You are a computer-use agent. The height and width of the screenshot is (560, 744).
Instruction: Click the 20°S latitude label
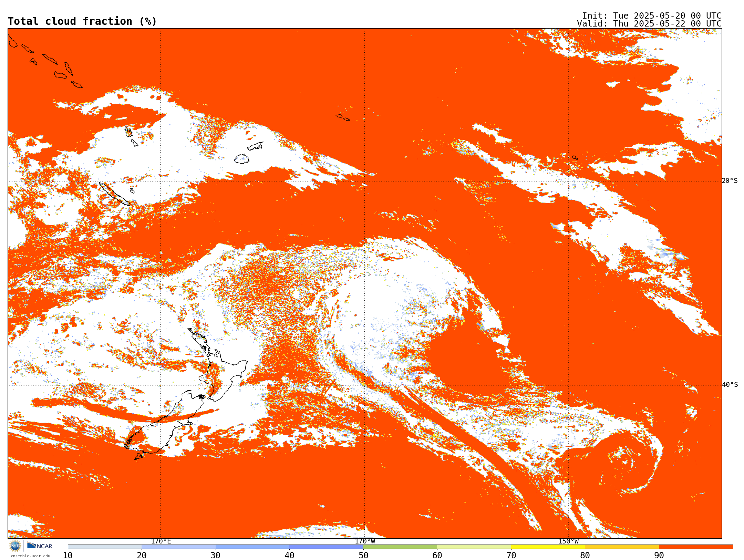[730, 181]
